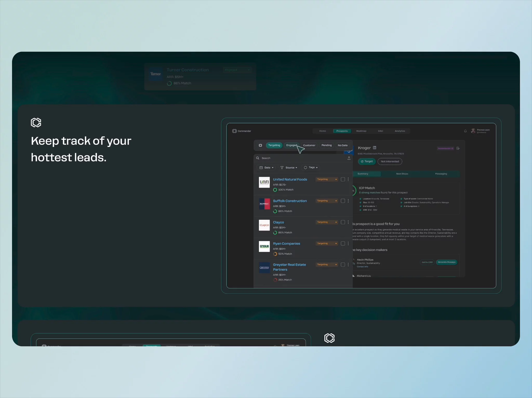The image size is (532, 398).
Task: Change United Natural Foods status dropdown
Action: pos(327,179)
